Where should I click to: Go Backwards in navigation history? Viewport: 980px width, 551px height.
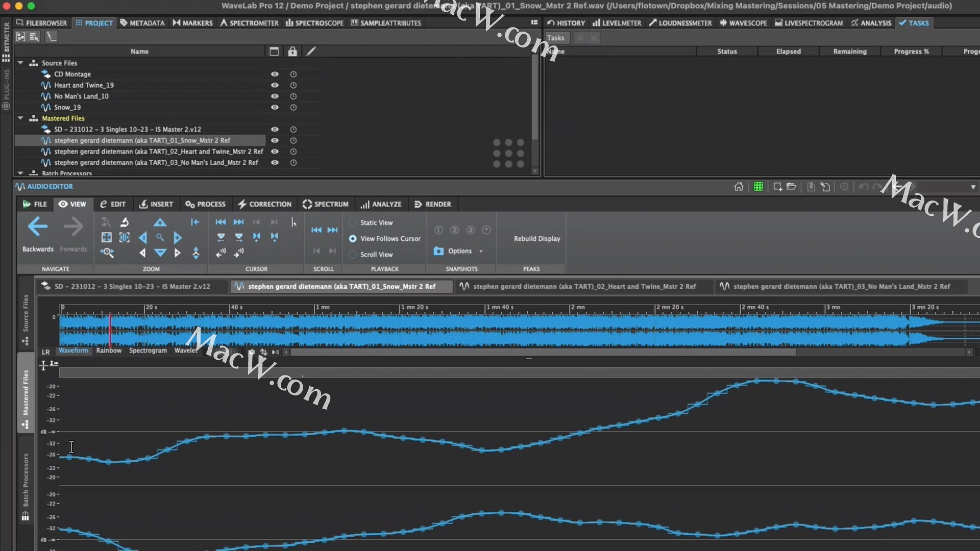tap(38, 234)
